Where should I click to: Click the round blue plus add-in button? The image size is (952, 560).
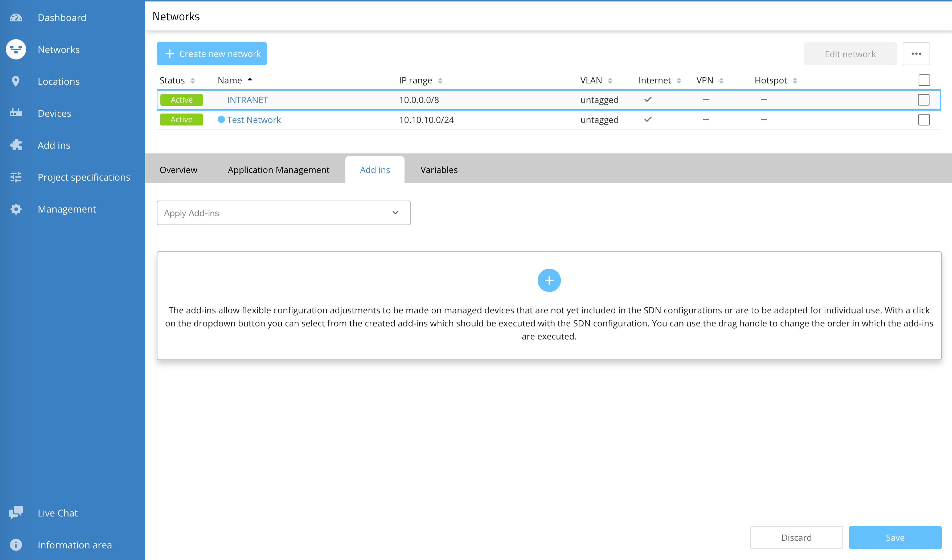(549, 280)
